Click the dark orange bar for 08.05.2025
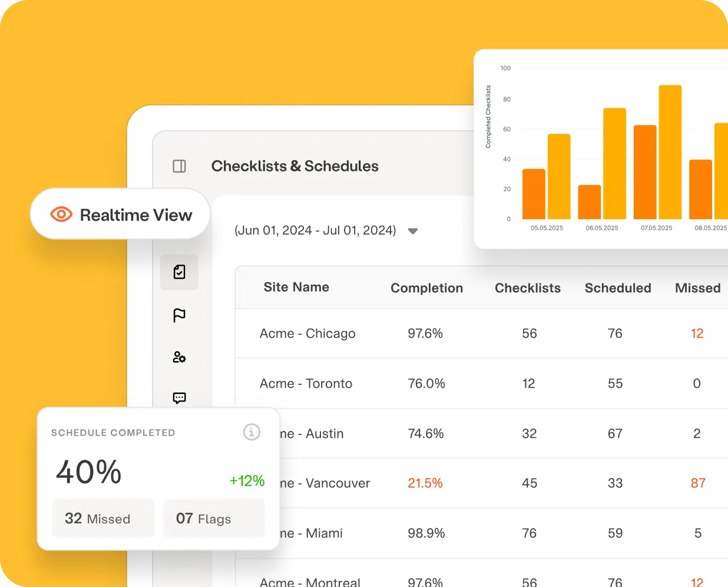This screenshot has height=587, width=728. (701, 189)
